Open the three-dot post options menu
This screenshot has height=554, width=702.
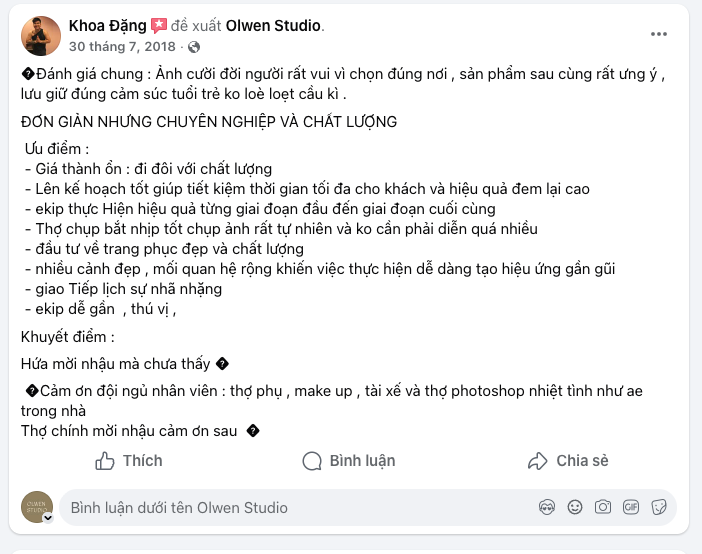pyautogui.click(x=658, y=34)
